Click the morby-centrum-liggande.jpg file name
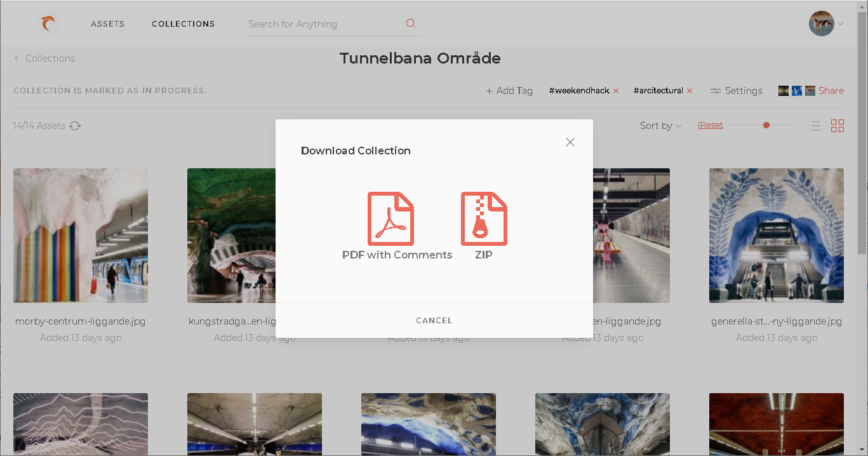 tap(81, 321)
